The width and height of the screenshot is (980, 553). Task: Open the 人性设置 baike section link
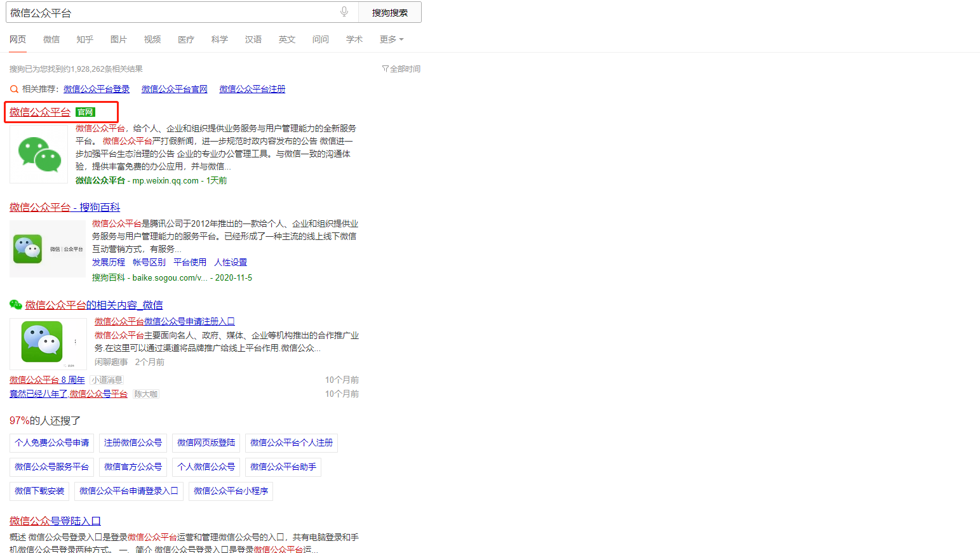(x=231, y=262)
